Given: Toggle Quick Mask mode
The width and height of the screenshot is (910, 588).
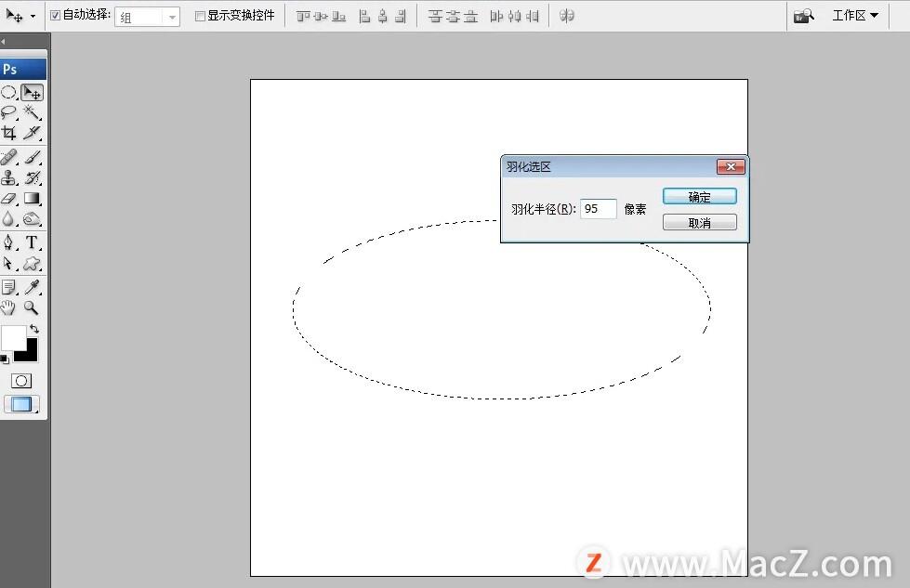Looking at the screenshot, I should tap(21, 381).
